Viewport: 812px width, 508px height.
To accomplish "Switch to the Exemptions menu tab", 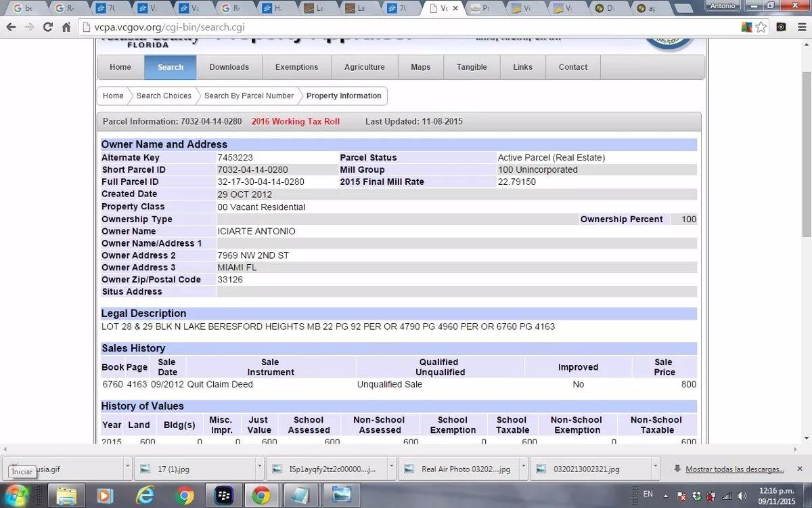I will pyautogui.click(x=296, y=67).
